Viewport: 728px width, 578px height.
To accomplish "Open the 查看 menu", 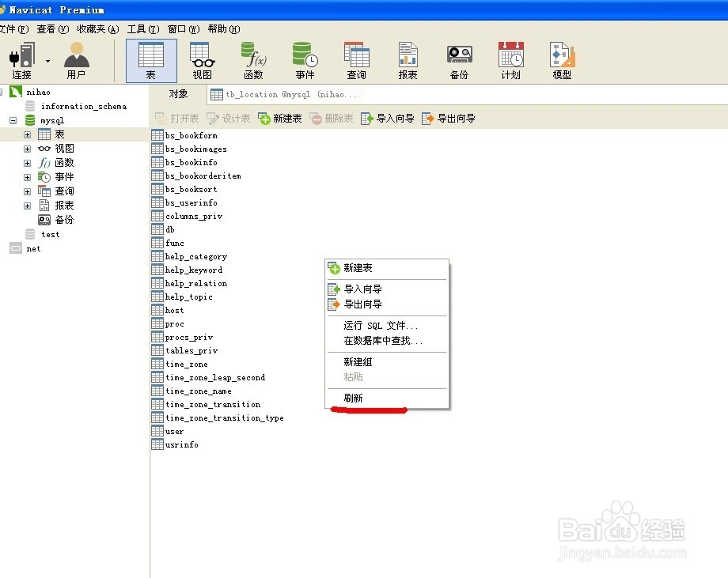I will [53, 29].
